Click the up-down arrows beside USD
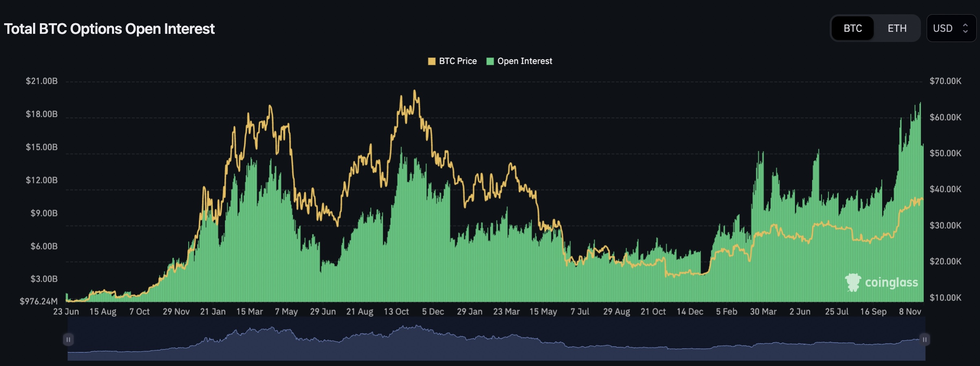 pos(965,29)
